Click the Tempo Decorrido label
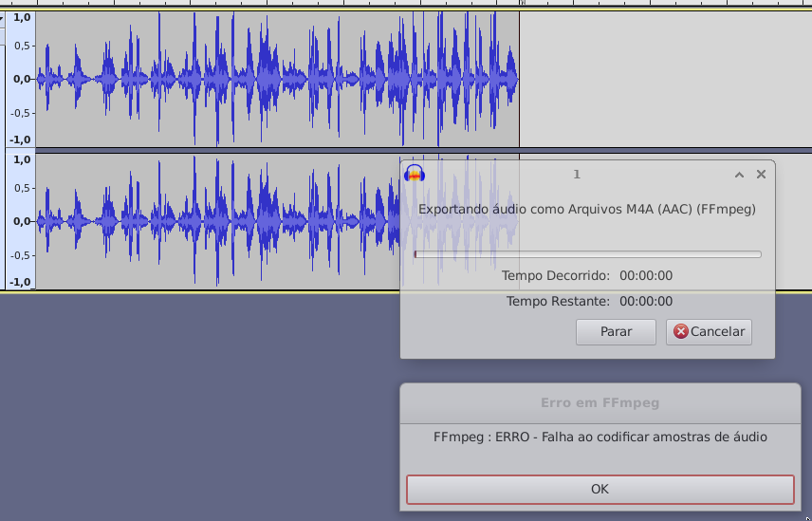The height and width of the screenshot is (521, 812). [x=556, y=275]
